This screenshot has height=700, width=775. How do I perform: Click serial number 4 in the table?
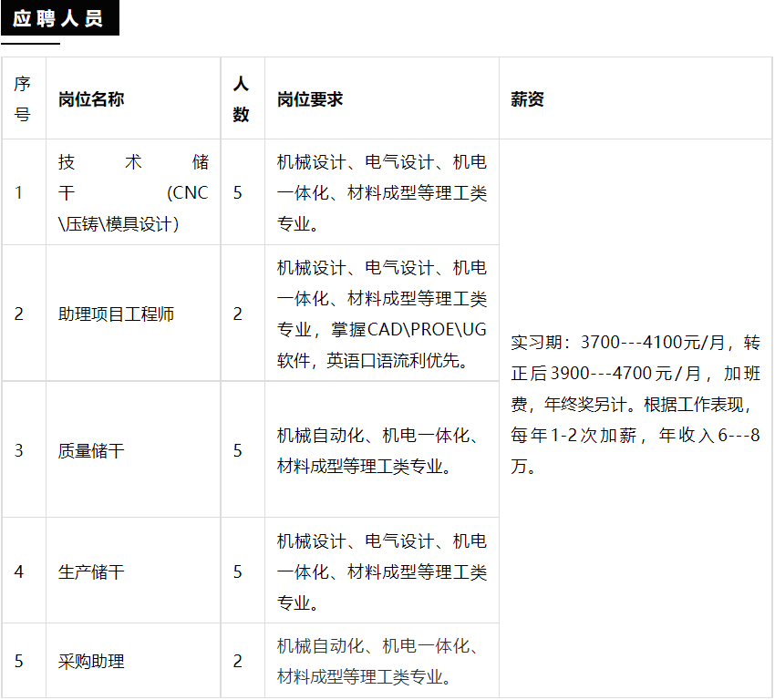(x=19, y=571)
